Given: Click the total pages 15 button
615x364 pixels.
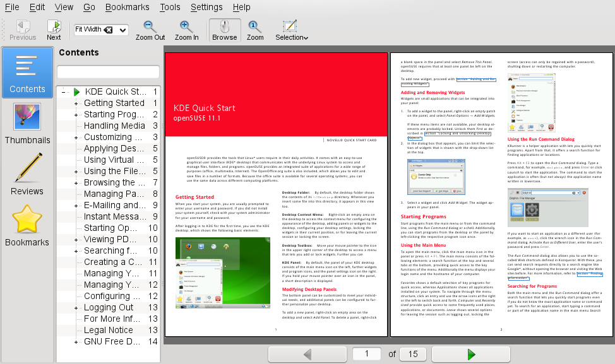Looking at the screenshot, I should [x=413, y=354].
